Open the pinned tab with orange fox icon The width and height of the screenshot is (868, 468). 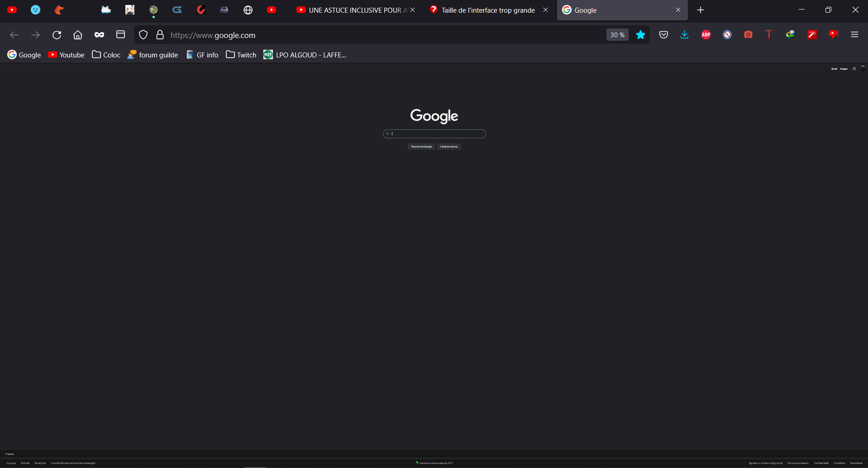pyautogui.click(x=59, y=10)
